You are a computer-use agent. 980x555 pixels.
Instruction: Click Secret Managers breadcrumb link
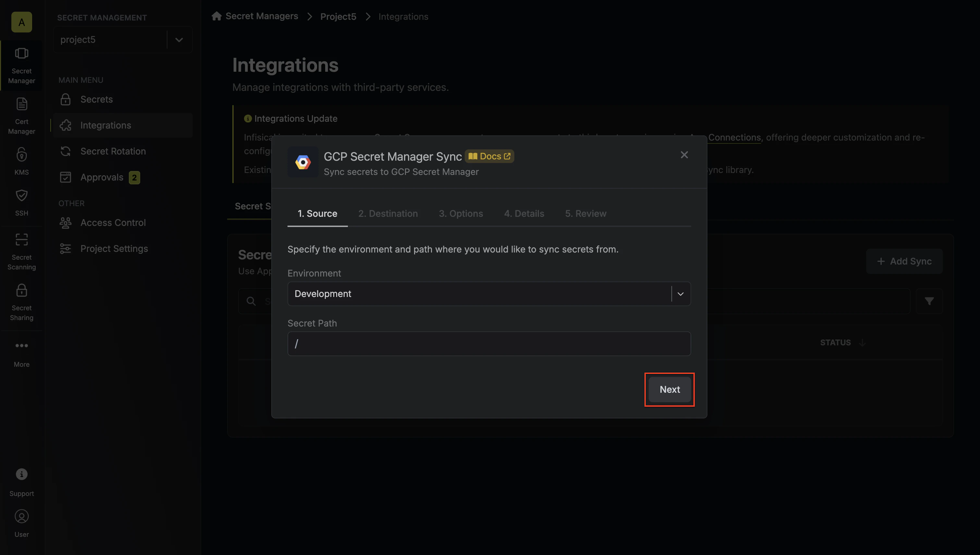[x=262, y=16]
